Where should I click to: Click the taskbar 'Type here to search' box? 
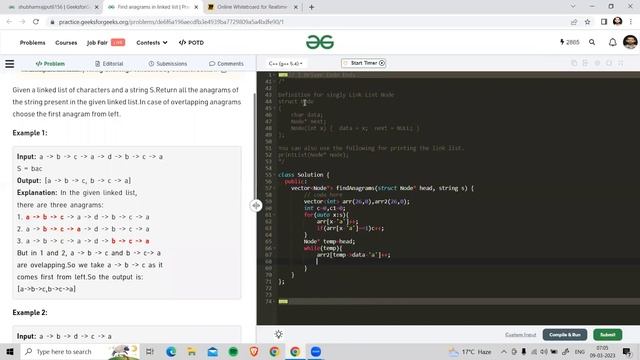click(80, 351)
